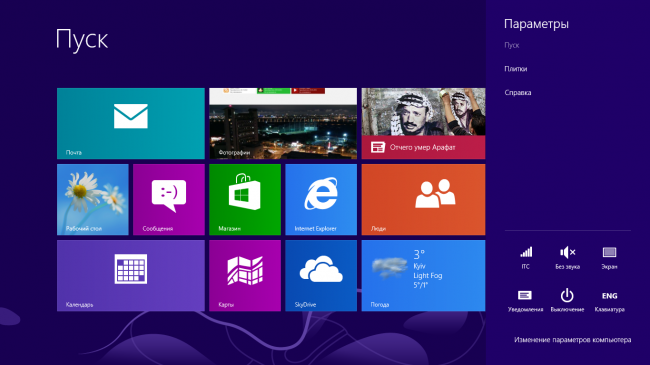
Task: Open the SkyDrive cloud tile
Action: [321, 276]
